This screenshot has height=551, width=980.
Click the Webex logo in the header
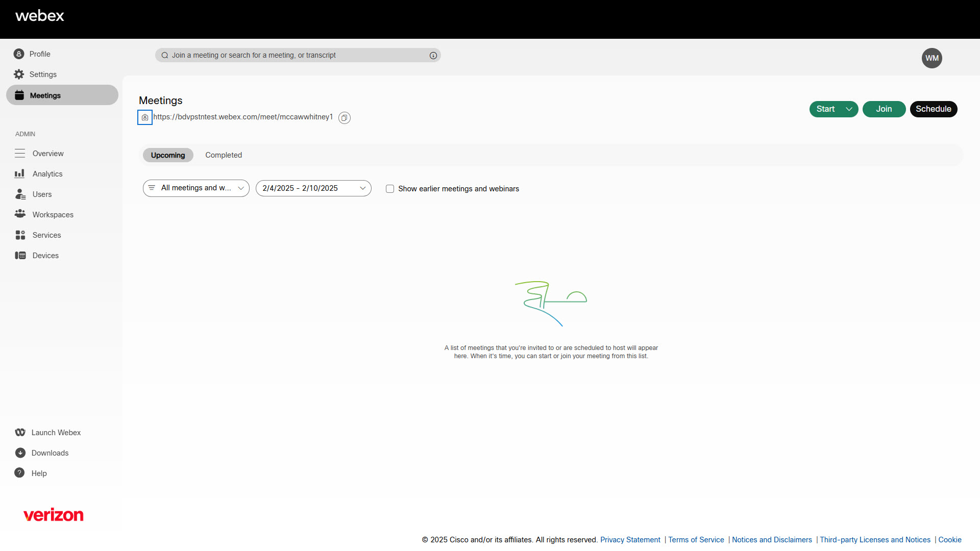[x=40, y=16]
